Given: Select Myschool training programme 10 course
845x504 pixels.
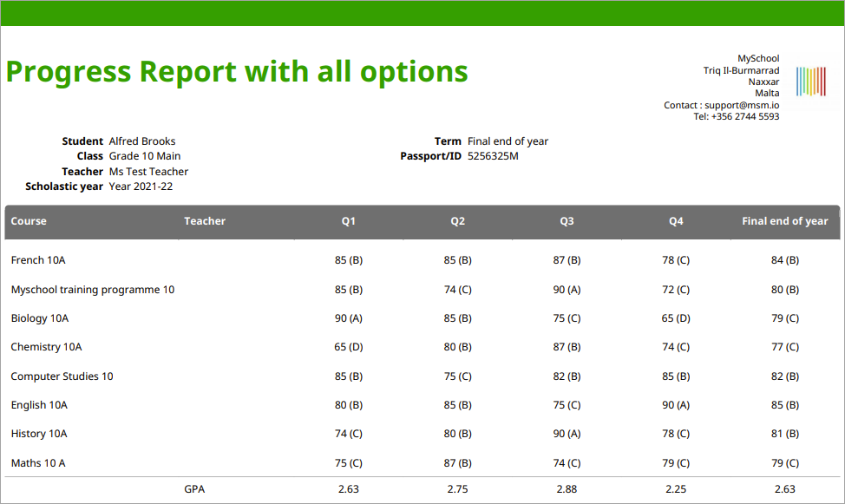Looking at the screenshot, I should (x=93, y=290).
